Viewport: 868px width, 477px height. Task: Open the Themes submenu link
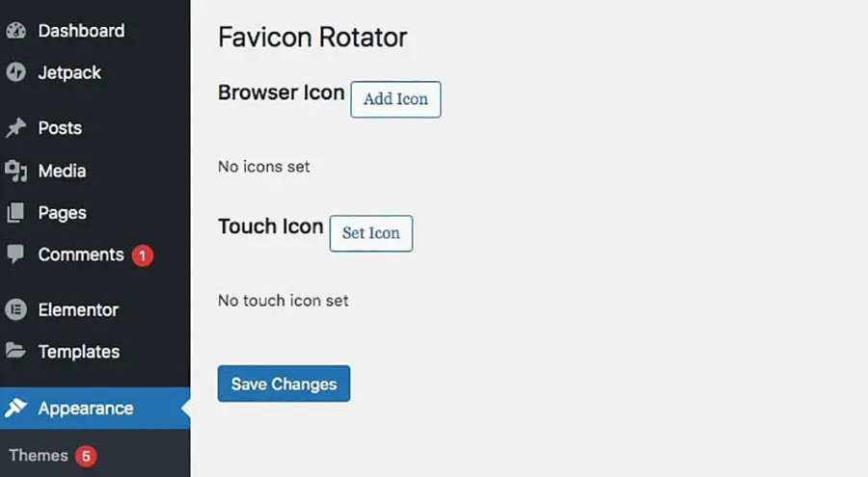[39, 456]
